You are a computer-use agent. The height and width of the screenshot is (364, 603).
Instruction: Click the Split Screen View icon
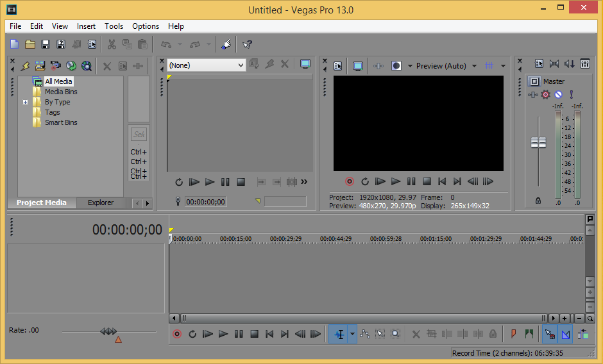pos(396,66)
